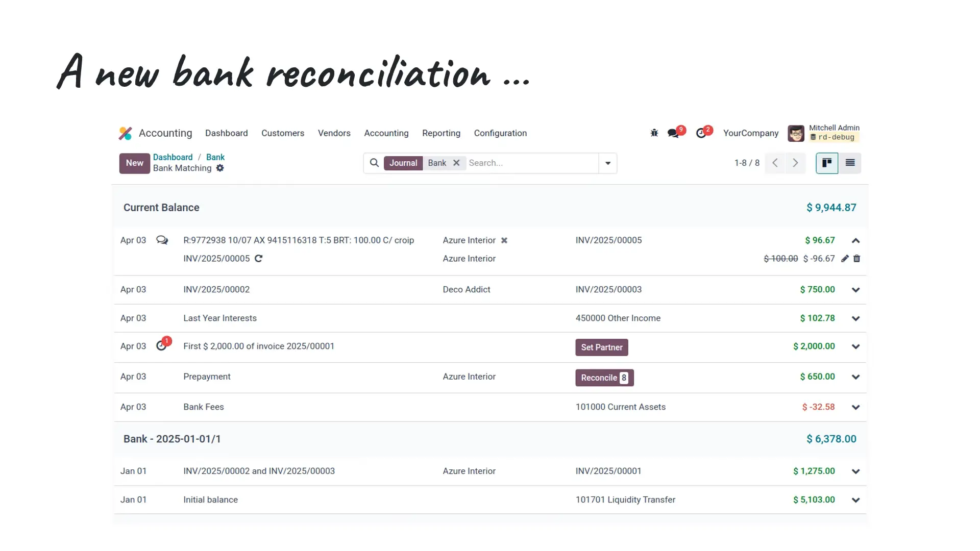The height and width of the screenshot is (551, 980).
Task: Open the Reporting menu
Action: tap(441, 133)
